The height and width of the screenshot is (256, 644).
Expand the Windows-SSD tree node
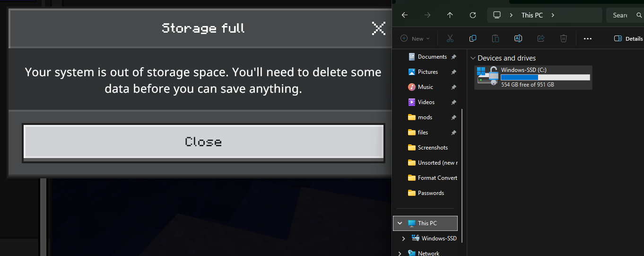[403, 238]
